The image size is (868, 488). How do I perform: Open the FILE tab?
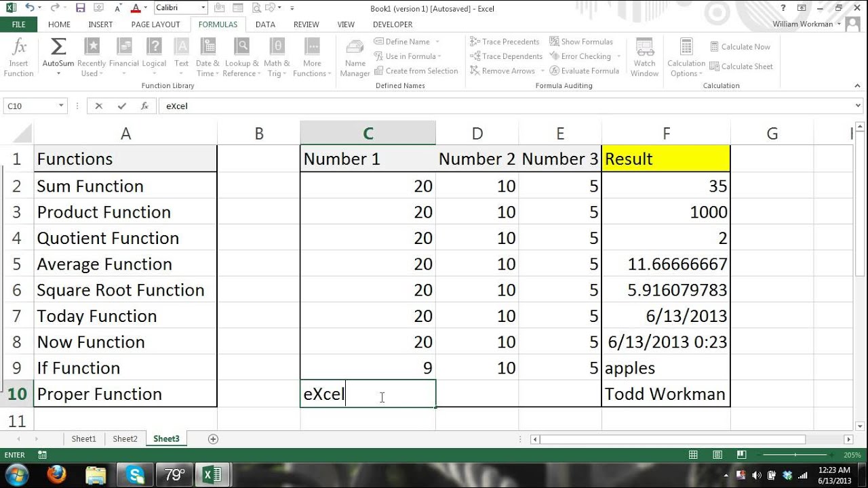(x=19, y=24)
